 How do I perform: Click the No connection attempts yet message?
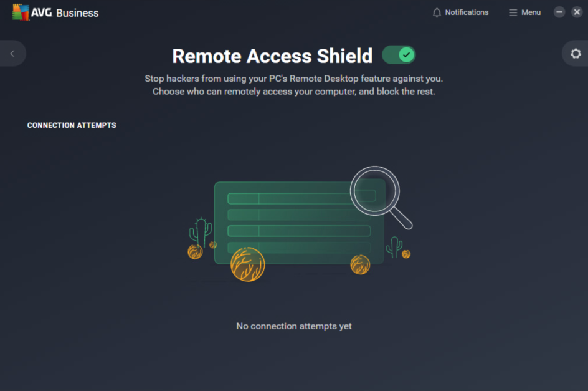pos(293,326)
